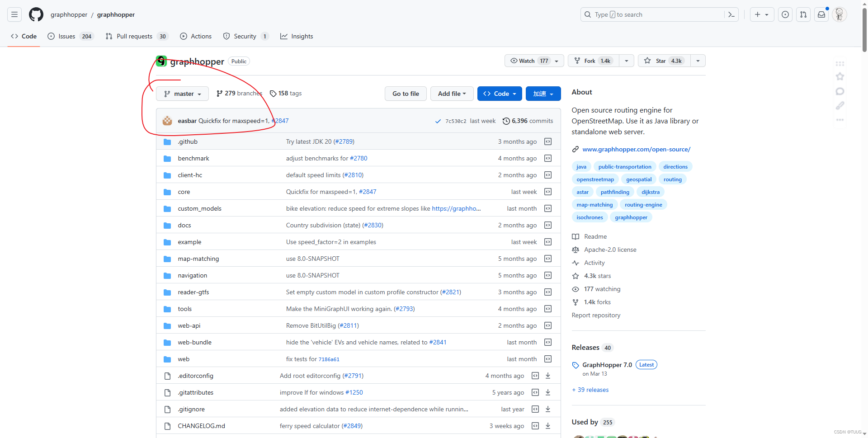Screen dimensions: 868x438
Task: View benchmark folder code at commit icon
Action: pos(548,158)
